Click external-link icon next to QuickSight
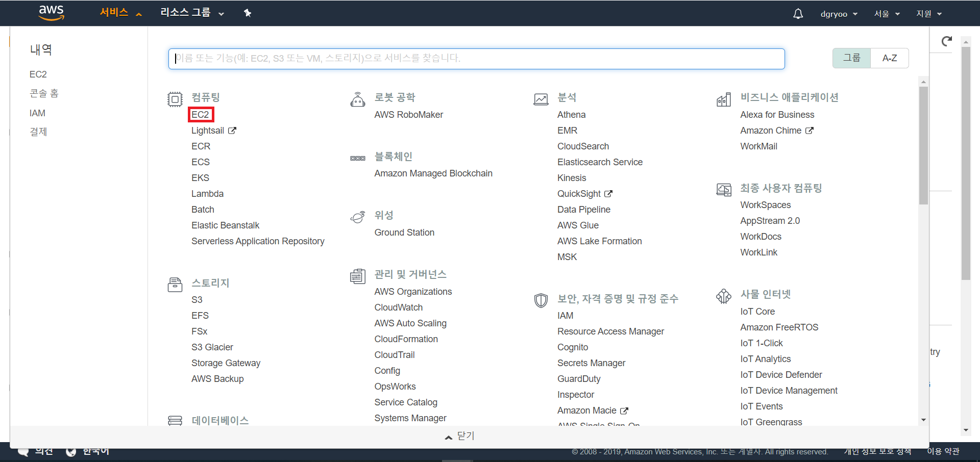This screenshot has height=462, width=980. coord(608,194)
